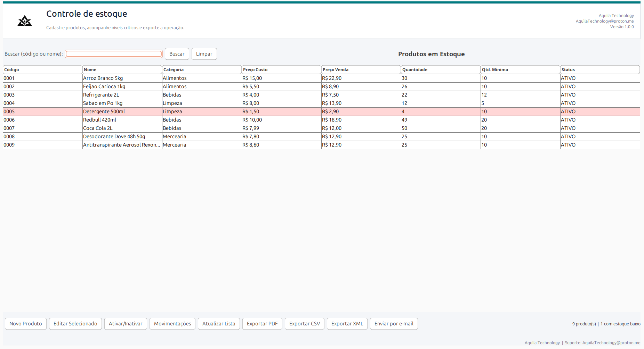Viewport: 644px width, 349px height.
Task: Click the Exportar XML button
Action: click(347, 324)
